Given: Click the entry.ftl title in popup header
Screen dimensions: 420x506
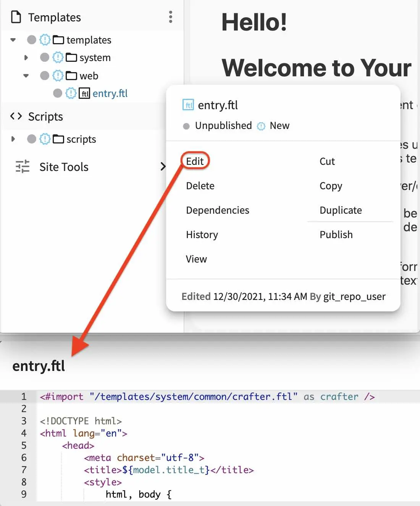Looking at the screenshot, I should click(218, 105).
